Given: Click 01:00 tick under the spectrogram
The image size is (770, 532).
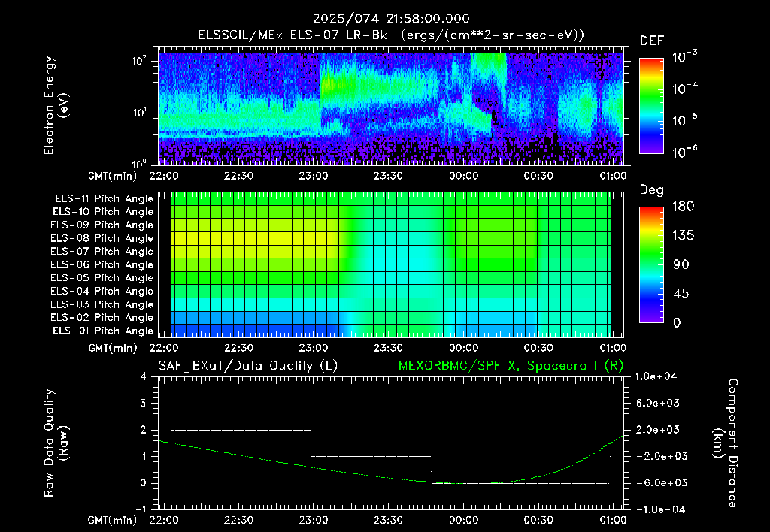Looking at the screenshot, I should 613,176.
